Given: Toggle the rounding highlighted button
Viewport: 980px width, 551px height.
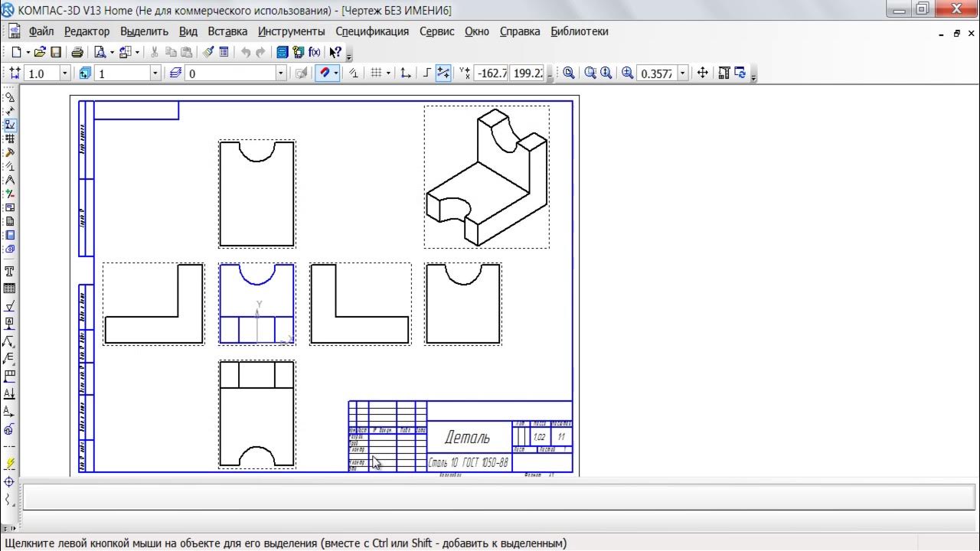Looking at the screenshot, I should [443, 73].
